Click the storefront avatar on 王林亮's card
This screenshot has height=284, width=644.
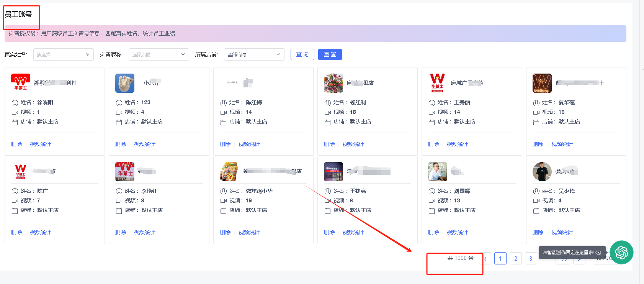(333, 171)
